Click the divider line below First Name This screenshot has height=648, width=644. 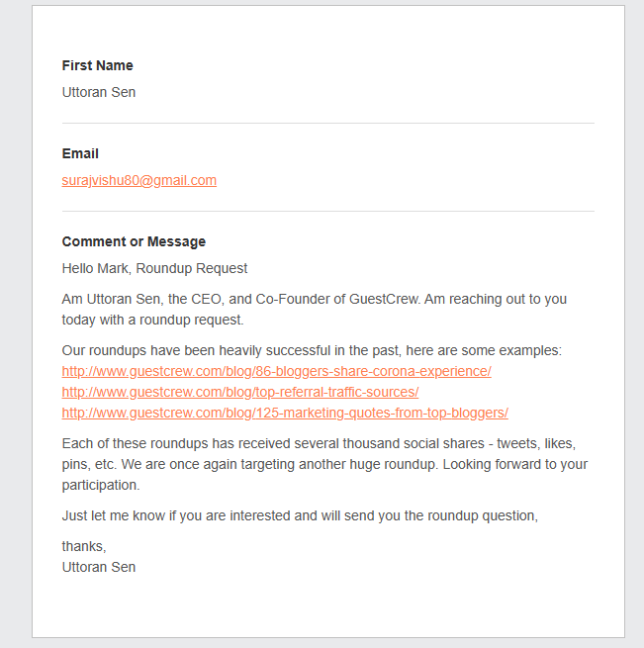[x=327, y=124]
